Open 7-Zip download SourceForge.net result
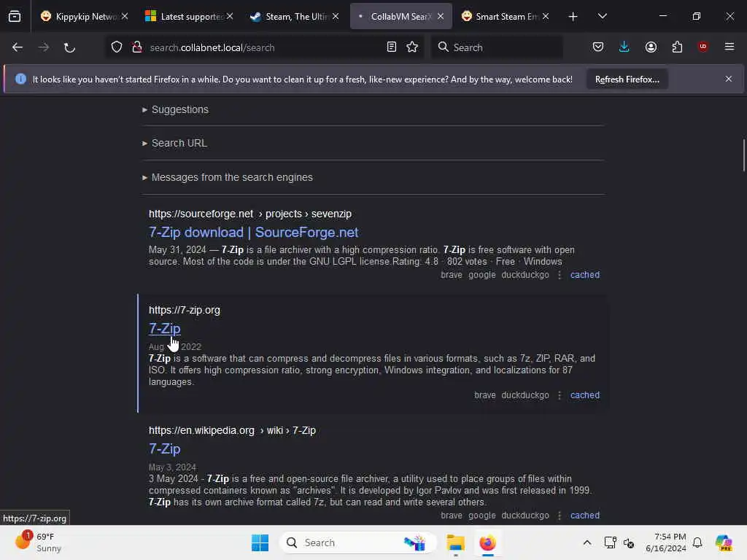Screen dimensions: 747x560 [253, 233]
